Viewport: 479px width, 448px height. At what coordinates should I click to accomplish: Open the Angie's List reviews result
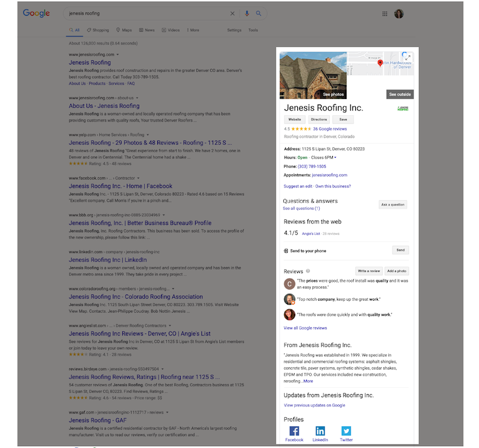point(140,334)
